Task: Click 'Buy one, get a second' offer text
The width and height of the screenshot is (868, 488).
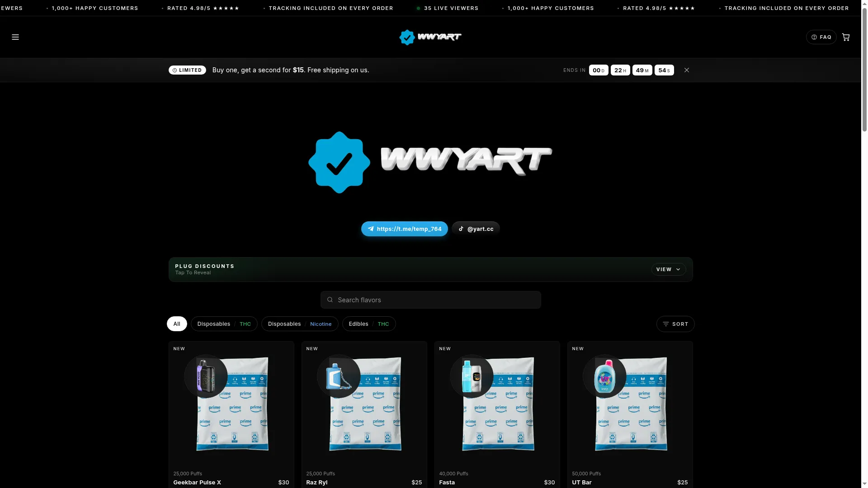Action: pos(291,70)
